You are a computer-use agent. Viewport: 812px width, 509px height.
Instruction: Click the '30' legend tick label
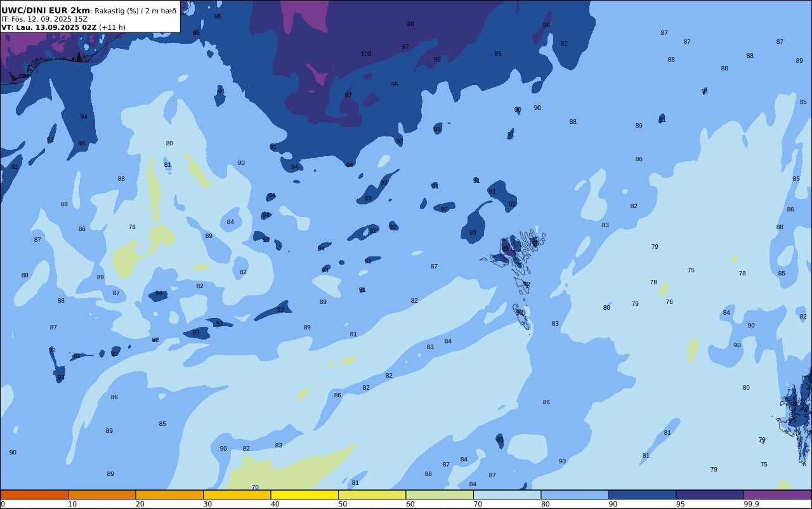coord(207,504)
